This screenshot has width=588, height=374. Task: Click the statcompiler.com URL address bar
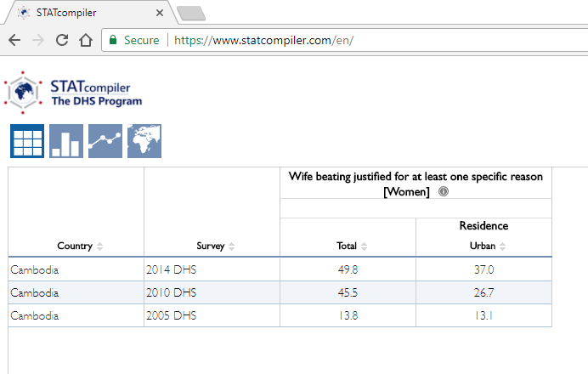click(340, 40)
